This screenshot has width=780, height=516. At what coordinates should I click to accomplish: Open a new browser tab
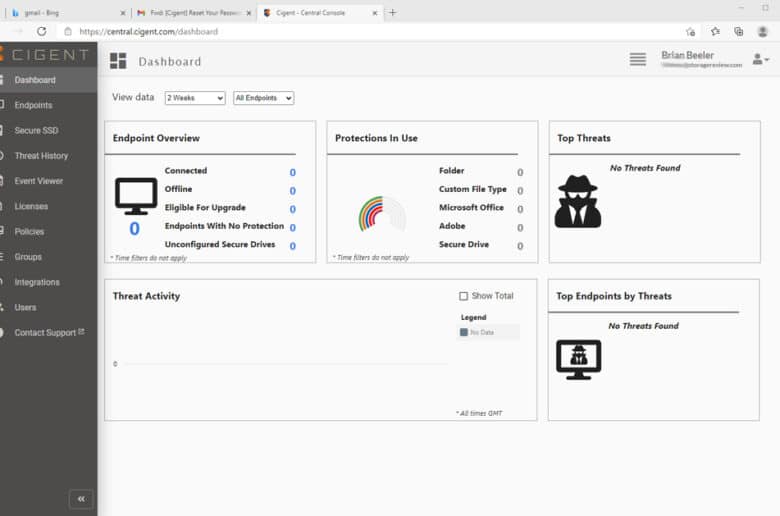point(392,13)
